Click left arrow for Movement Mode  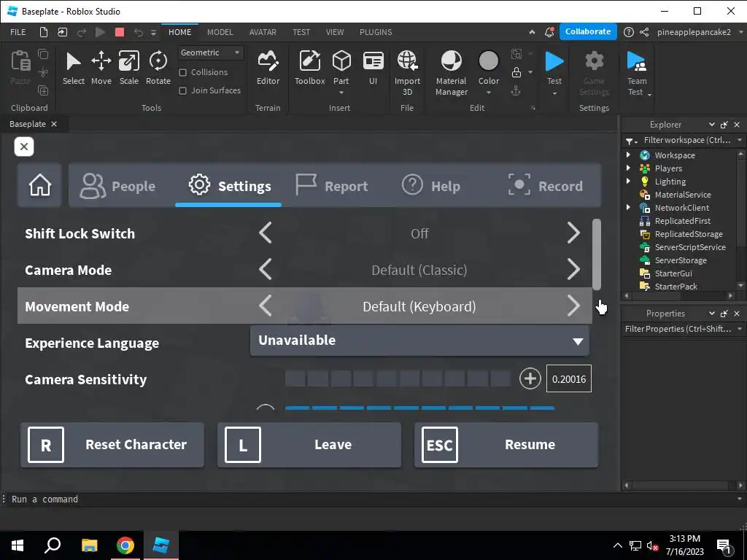coord(266,306)
